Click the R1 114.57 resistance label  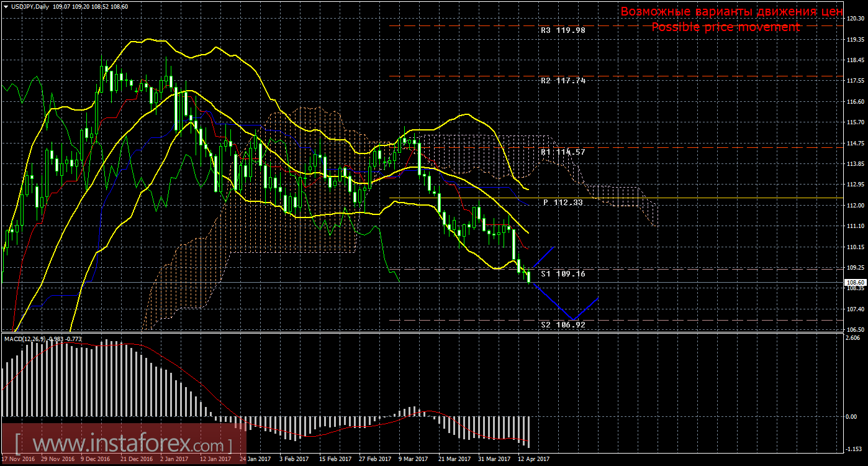pos(563,152)
